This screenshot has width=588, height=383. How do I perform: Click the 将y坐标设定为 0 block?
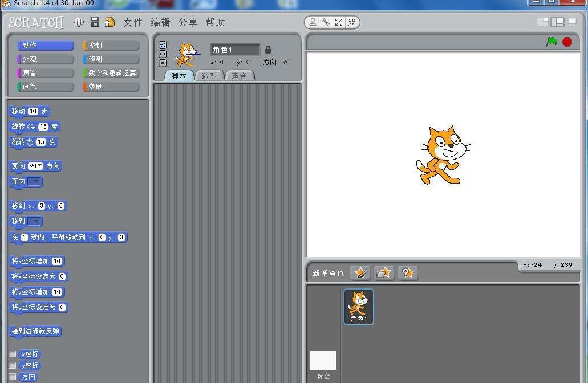[38, 307]
